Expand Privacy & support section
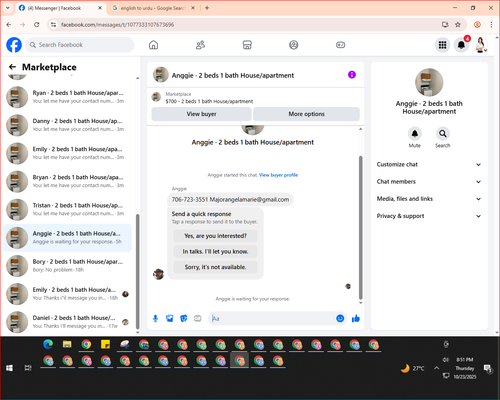Screen dimensions: 500x400 point(429,216)
